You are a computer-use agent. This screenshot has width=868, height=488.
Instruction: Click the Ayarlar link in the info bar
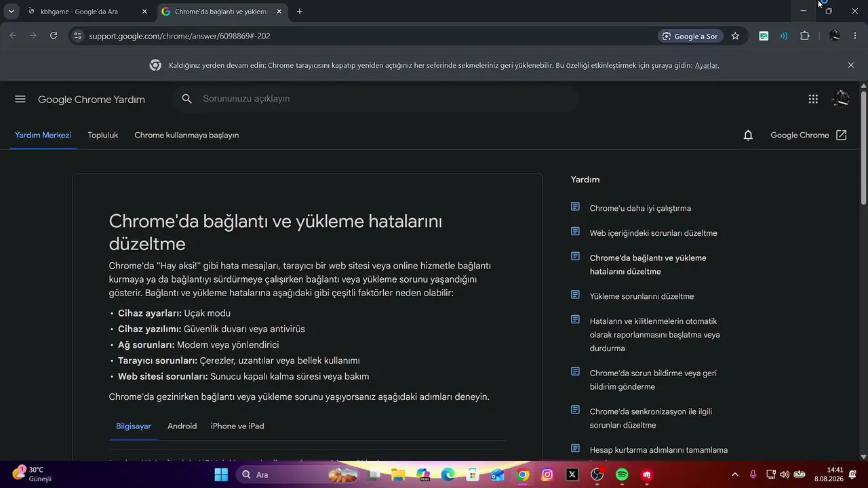point(707,65)
